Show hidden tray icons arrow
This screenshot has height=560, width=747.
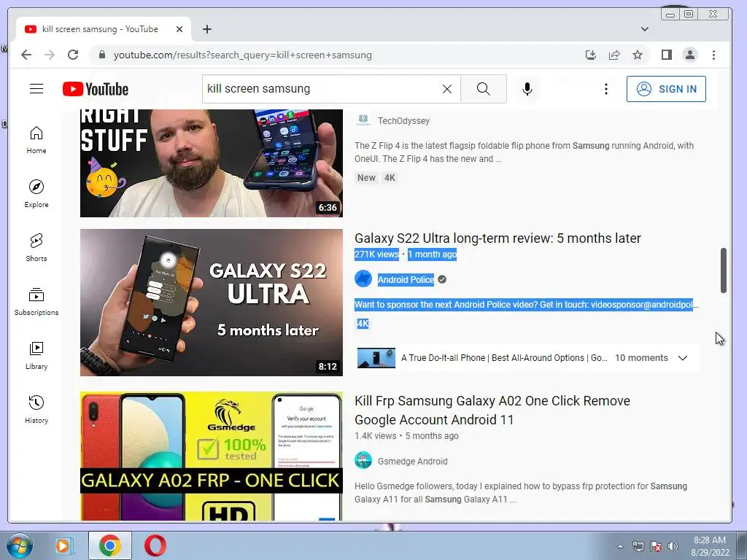[620, 546]
